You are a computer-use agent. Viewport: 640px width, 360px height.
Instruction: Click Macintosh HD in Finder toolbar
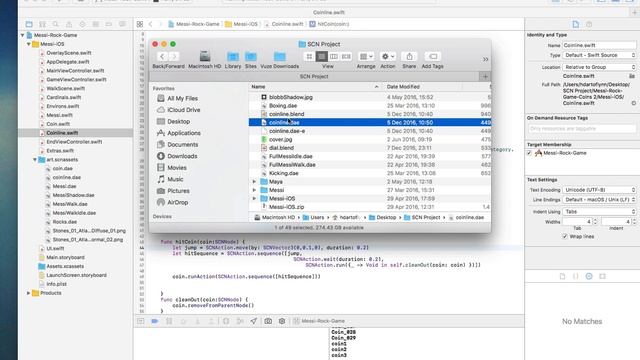[204, 60]
